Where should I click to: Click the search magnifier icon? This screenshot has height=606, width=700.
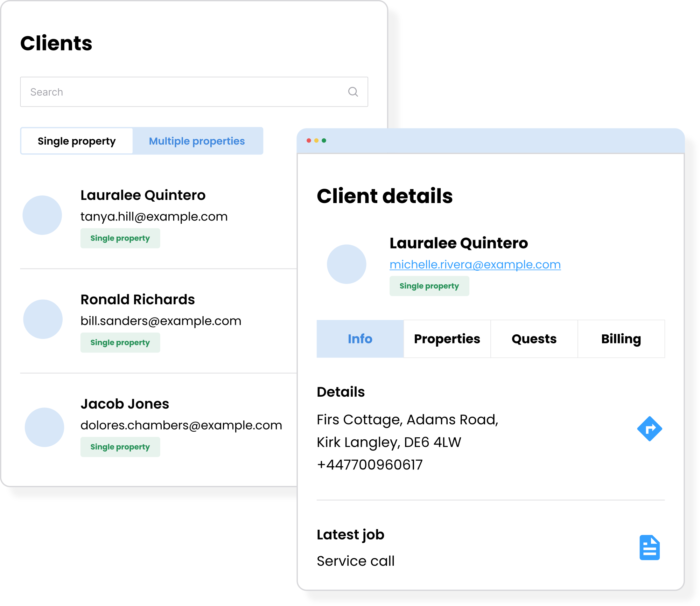click(353, 92)
